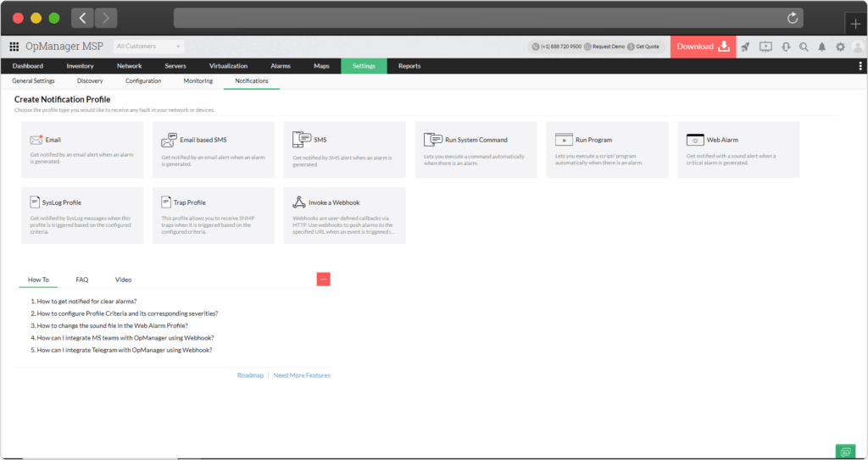Switch to the Video tab
The width and height of the screenshot is (868, 460).
(x=124, y=280)
